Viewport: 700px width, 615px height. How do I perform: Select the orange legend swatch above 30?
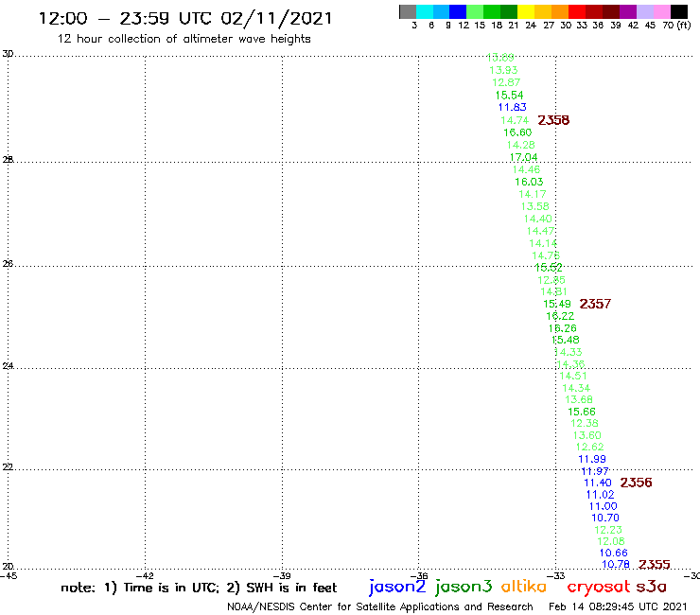point(560,11)
